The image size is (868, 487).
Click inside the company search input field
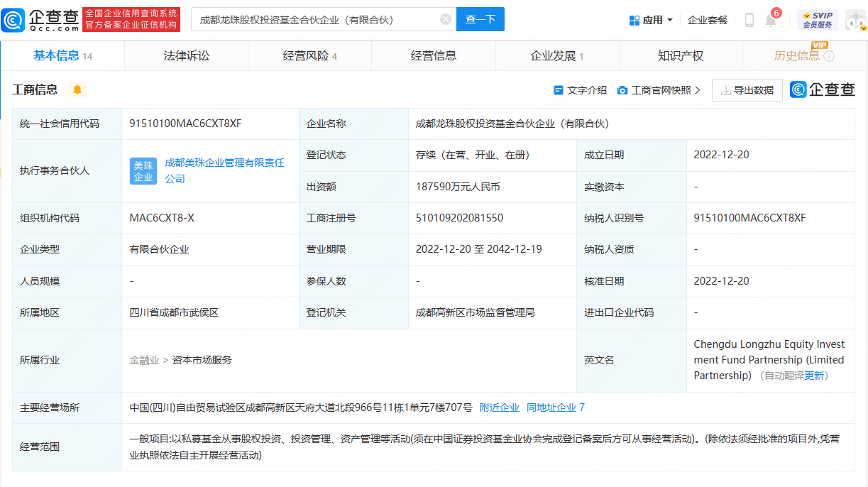coord(319,19)
